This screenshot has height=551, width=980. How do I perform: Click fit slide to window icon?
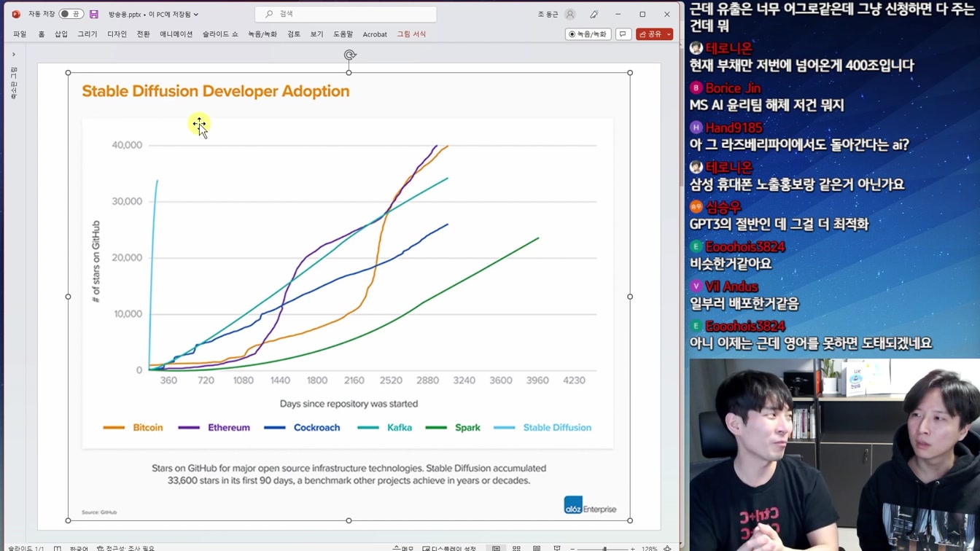point(668,548)
